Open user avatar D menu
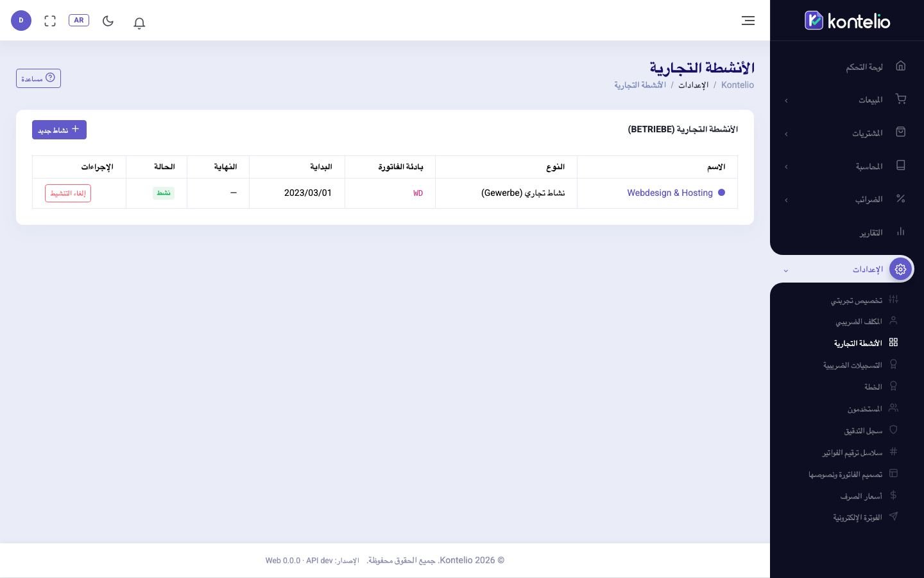Image resolution: width=924 pixels, height=578 pixels. tap(21, 21)
